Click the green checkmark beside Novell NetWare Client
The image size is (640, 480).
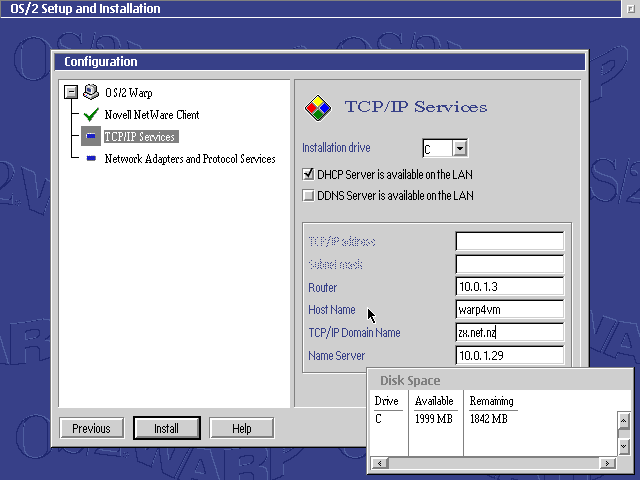pyautogui.click(x=91, y=115)
